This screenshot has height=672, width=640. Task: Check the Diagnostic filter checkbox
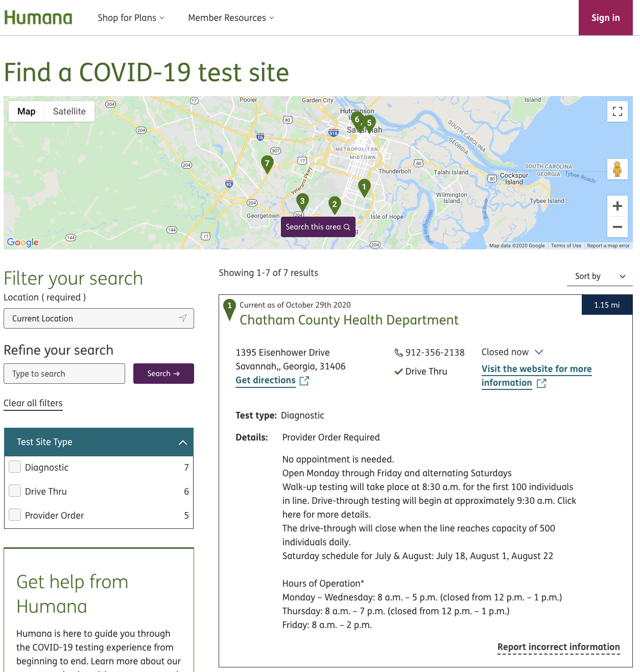point(15,467)
